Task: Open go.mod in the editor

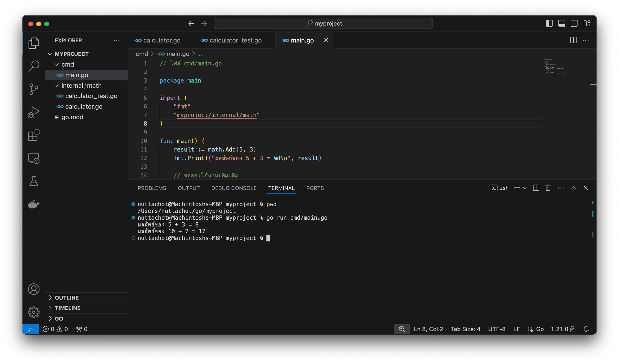Action: [x=72, y=117]
